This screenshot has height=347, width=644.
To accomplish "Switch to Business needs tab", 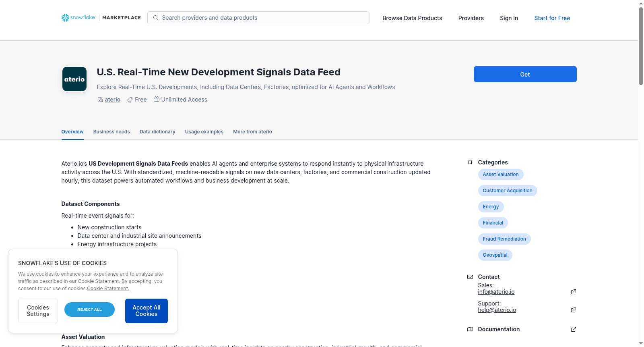I will click(x=111, y=132).
